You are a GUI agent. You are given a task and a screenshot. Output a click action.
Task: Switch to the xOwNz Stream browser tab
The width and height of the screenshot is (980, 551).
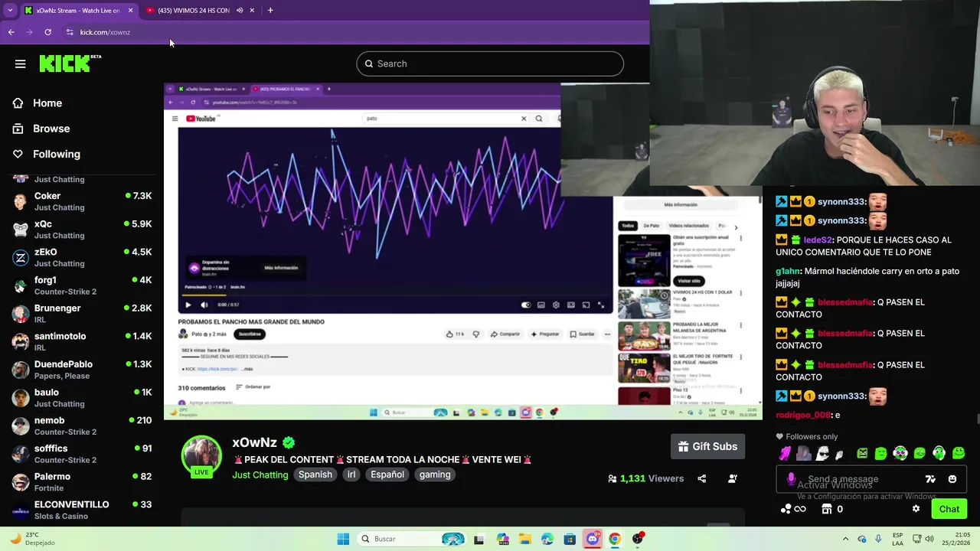(x=77, y=10)
